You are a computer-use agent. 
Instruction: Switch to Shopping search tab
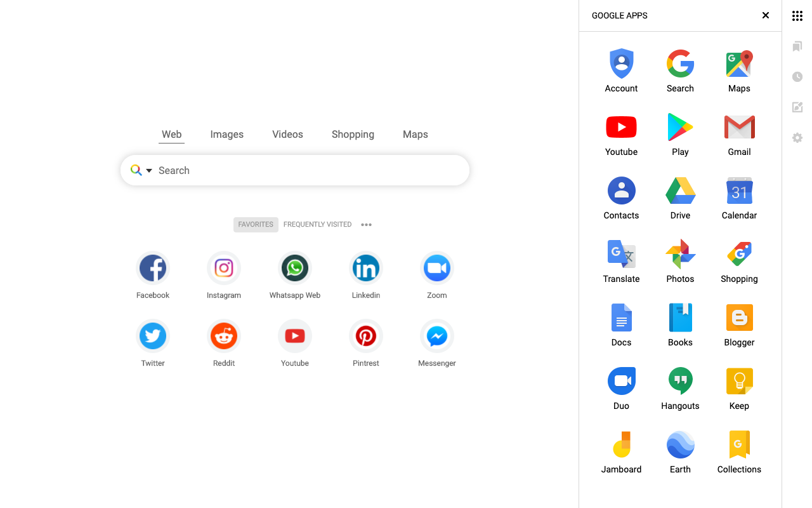(353, 135)
